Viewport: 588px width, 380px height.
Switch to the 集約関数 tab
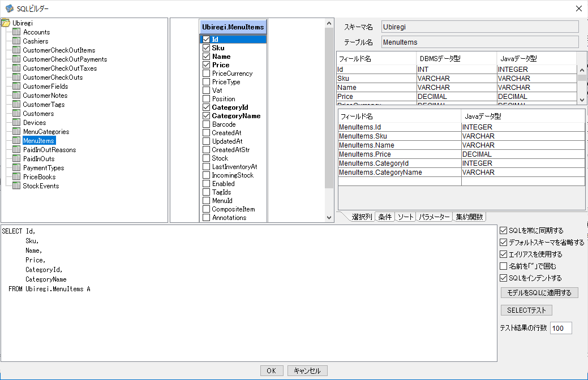tap(469, 217)
